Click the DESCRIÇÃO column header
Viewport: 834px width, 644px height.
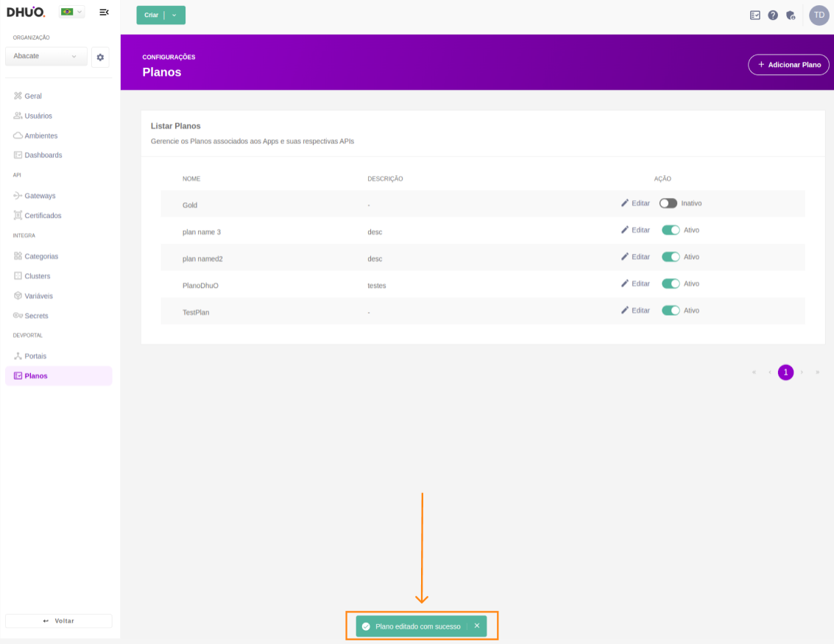point(385,179)
